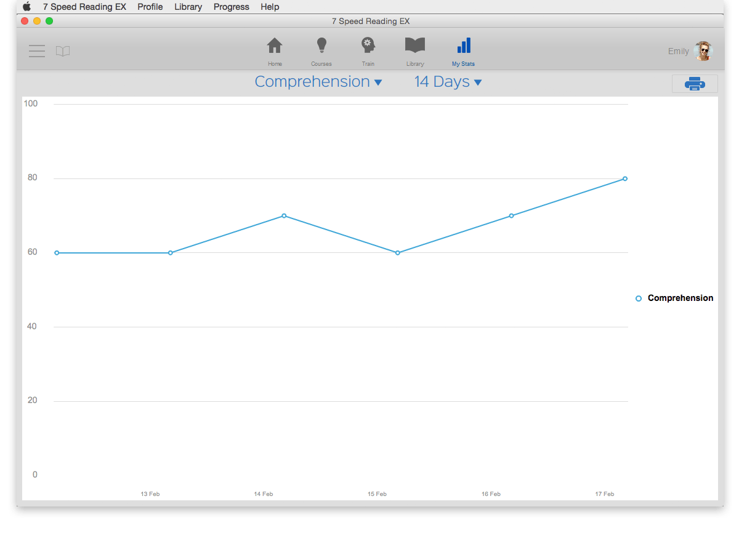Open the Apple menu
739x560 pixels.
pos(26,7)
